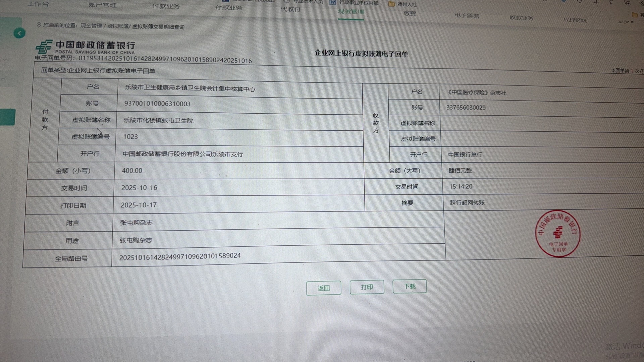This screenshot has height=362, width=644.
Task: Click the 虚拟账簿 breadcrumb link
Action: [118, 26]
